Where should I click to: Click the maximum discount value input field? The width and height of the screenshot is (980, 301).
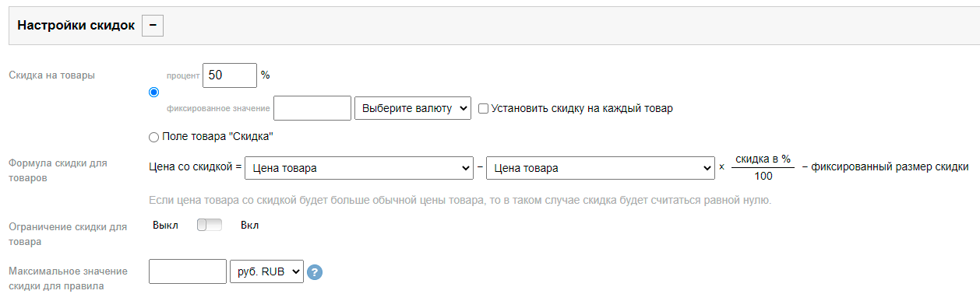coord(187,271)
